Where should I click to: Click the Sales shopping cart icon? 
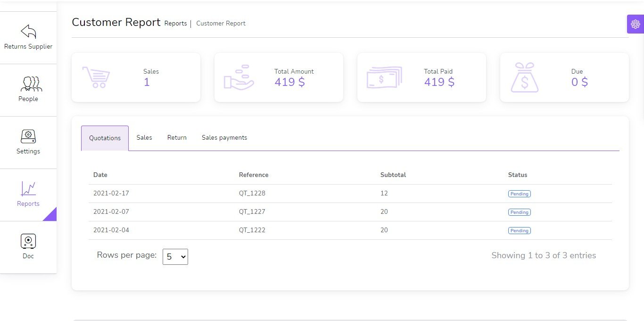96,77
